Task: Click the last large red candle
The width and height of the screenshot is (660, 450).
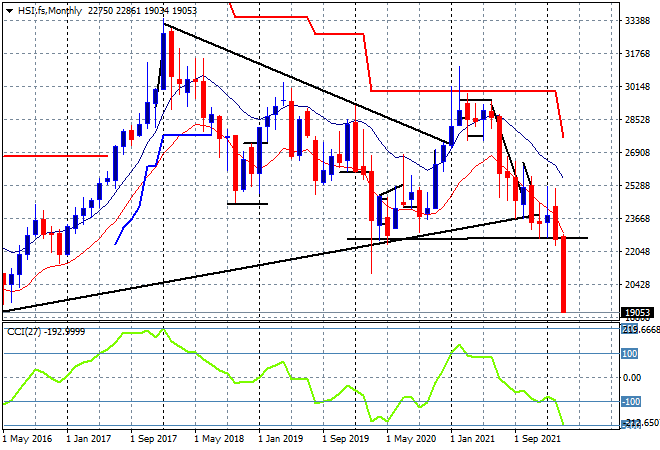Action: tap(564, 274)
